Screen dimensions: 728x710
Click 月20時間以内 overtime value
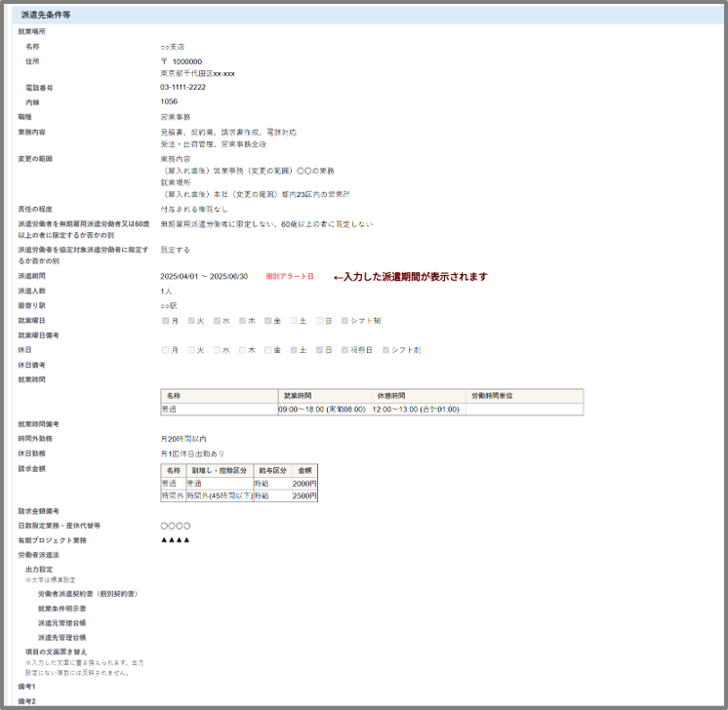click(x=183, y=439)
